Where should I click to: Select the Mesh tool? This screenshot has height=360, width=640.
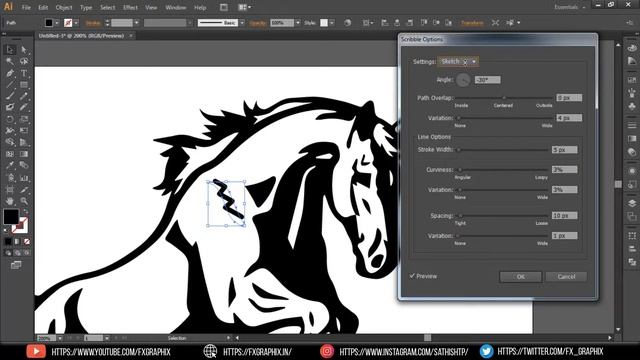(10, 154)
